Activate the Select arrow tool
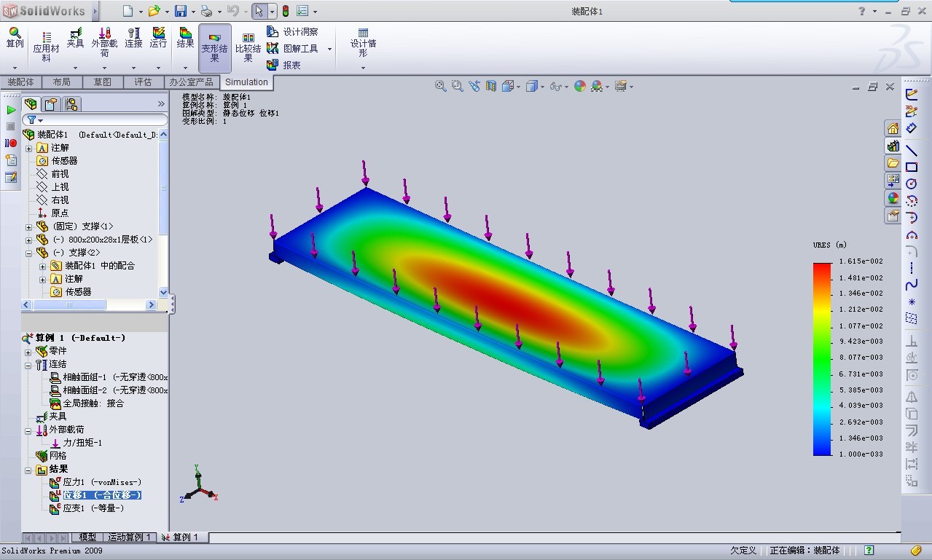The image size is (932, 560). point(259,11)
